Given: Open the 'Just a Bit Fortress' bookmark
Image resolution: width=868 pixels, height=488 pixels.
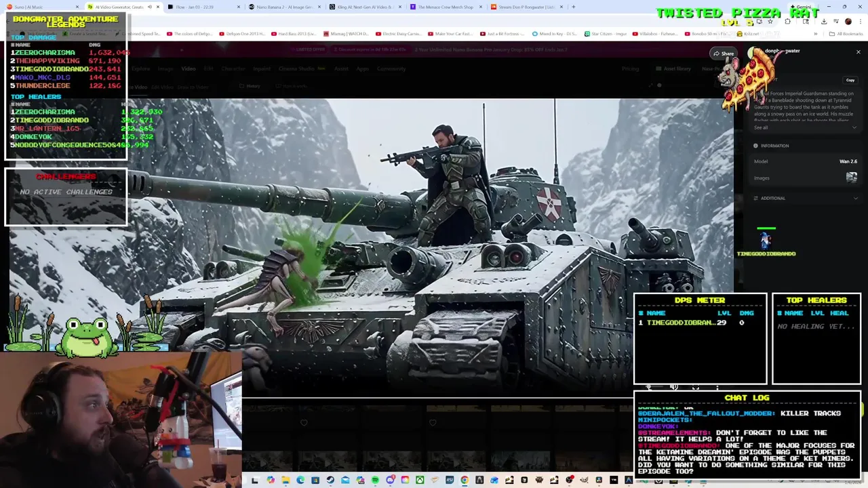Looking at the screenshot, I should pyautogui.click(x=502, y=33).
